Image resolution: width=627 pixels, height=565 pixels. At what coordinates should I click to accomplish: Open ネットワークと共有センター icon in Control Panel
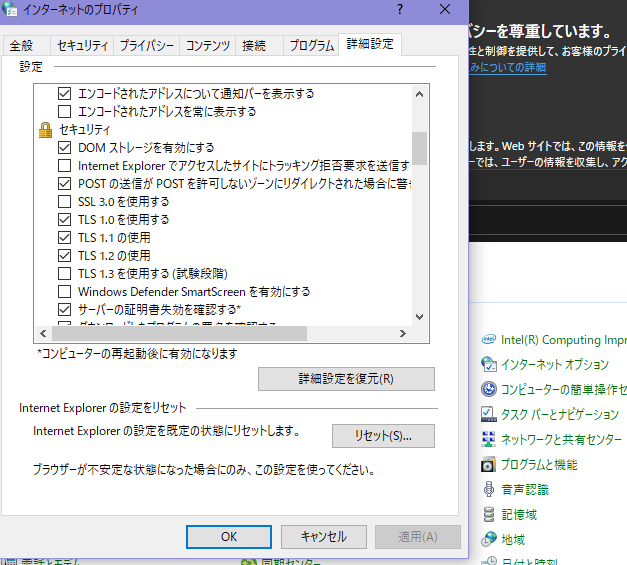pyautogui.click(x=489, y=439)
